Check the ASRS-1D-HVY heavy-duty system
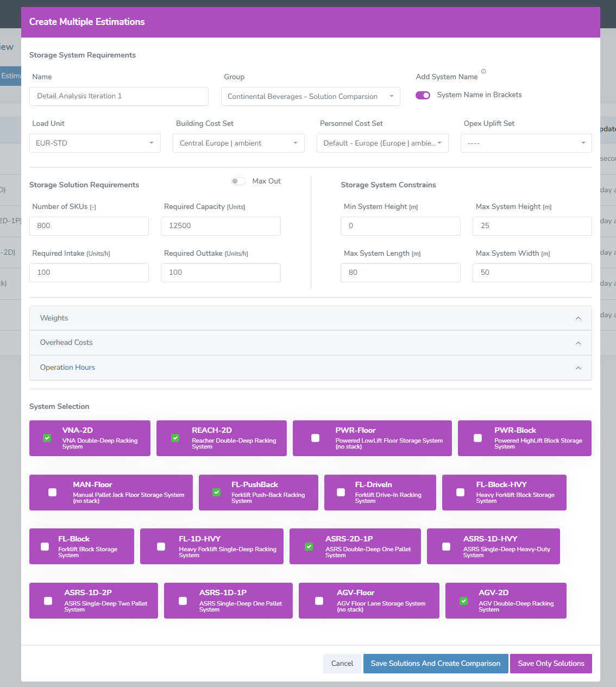 (x=446, y=546)
